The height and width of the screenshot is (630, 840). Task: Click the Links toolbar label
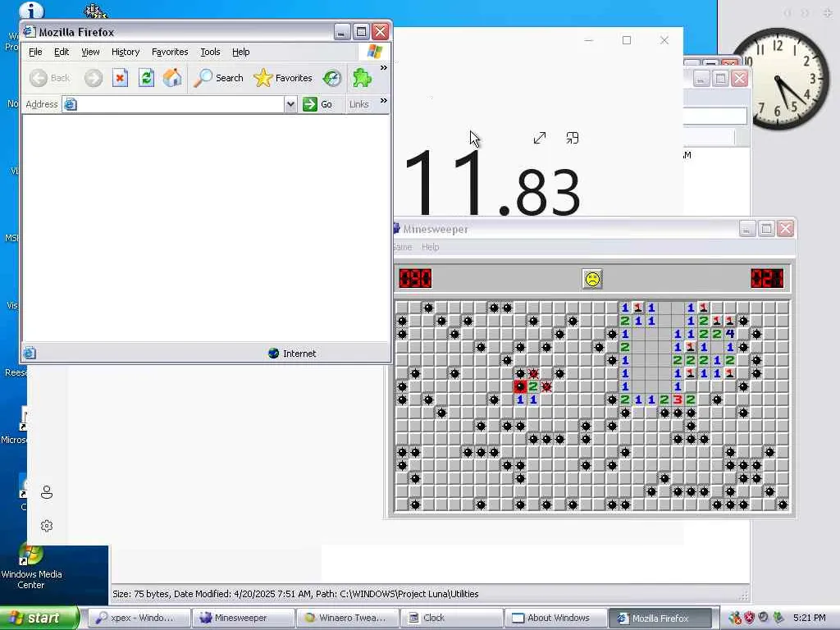359,104
